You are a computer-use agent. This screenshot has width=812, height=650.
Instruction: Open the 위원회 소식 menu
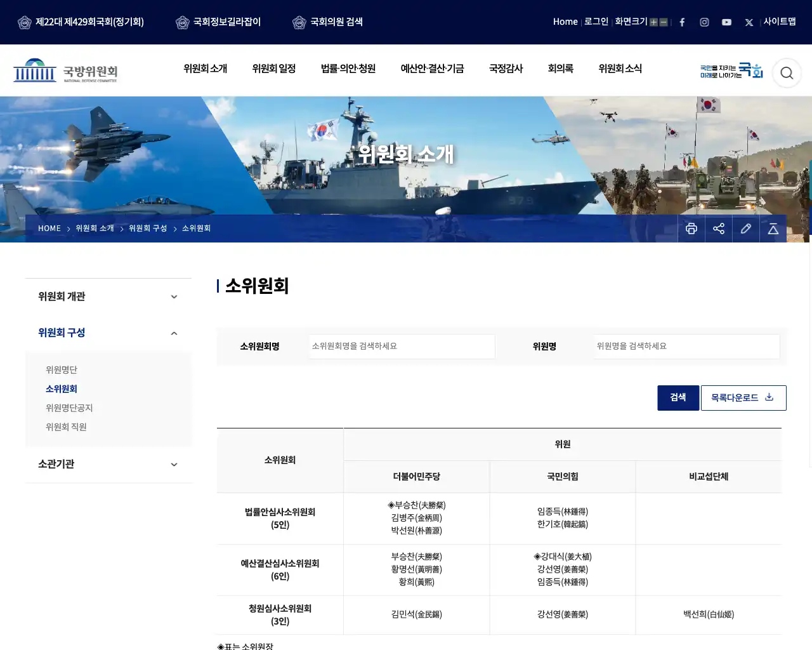tap(620, 69)
